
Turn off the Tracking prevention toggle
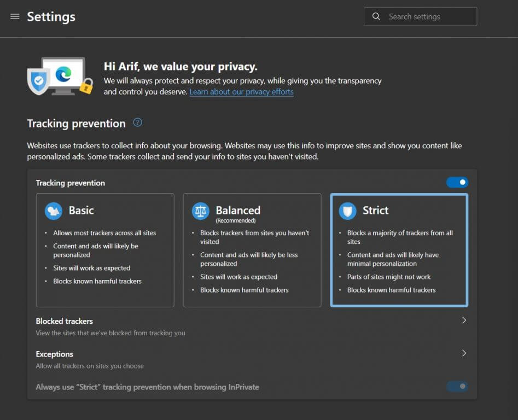pos(457,182)
